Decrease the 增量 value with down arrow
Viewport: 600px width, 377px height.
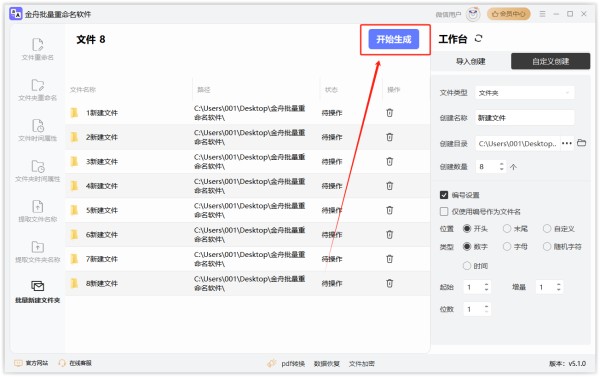coord(559,290)
